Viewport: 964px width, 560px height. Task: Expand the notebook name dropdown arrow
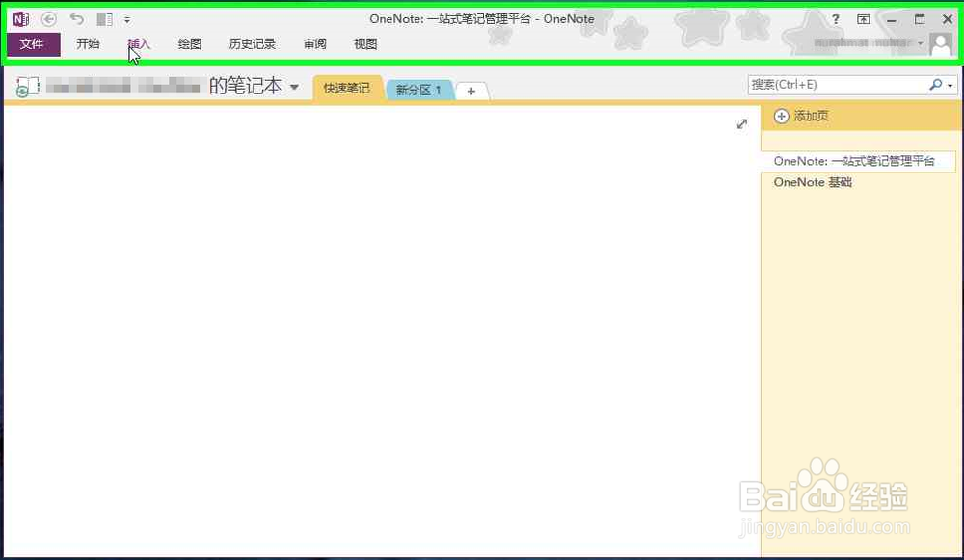point(295,86)
